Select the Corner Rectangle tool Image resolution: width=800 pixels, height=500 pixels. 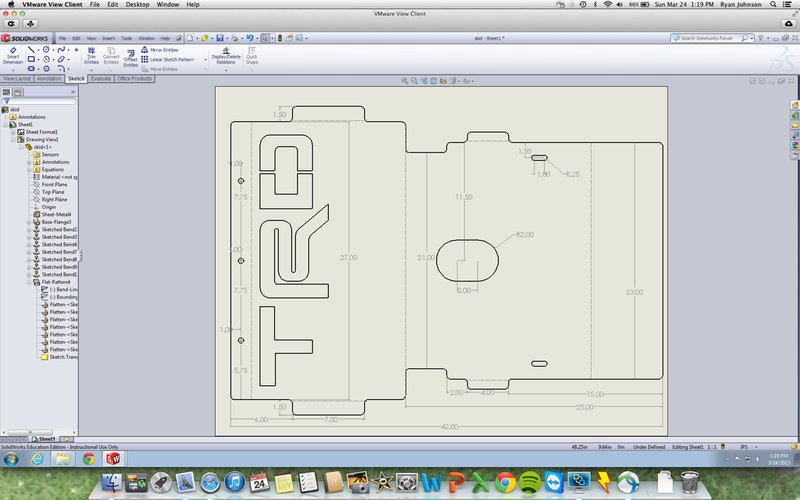click(31, 59)
